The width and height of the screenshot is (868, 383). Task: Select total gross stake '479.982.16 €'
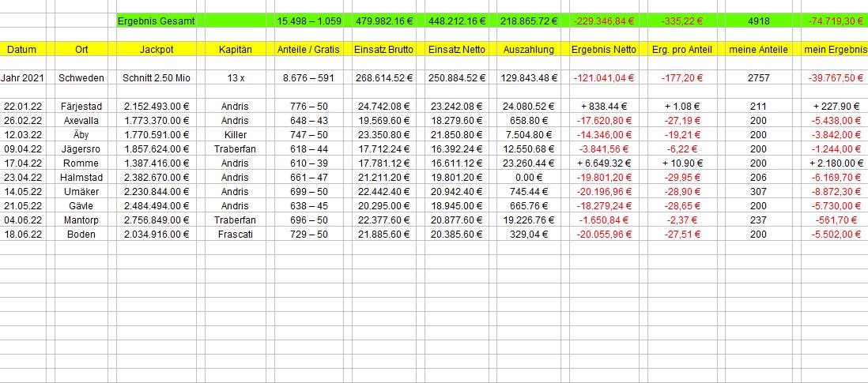click(383, 21)
